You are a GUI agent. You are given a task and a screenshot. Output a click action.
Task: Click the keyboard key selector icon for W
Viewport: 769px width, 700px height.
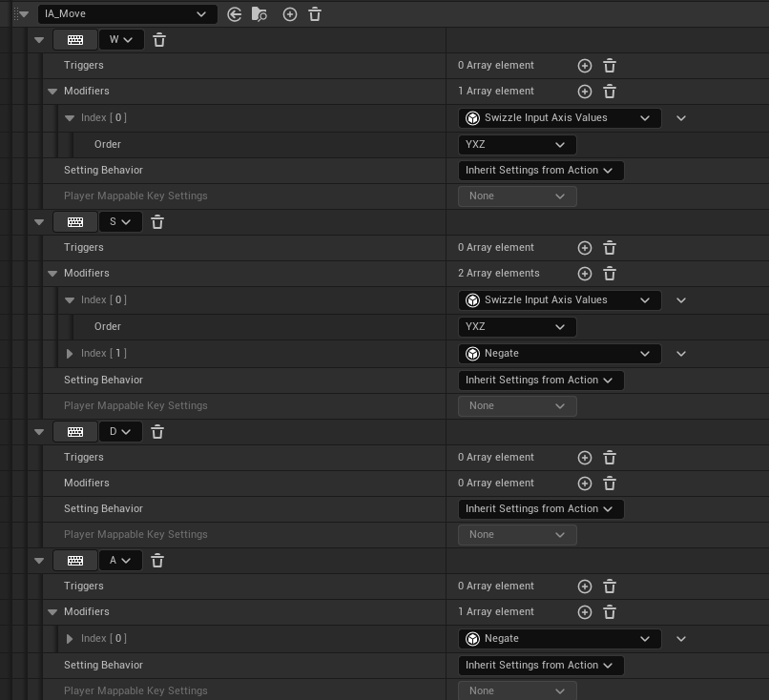click(x=75, y=40)
